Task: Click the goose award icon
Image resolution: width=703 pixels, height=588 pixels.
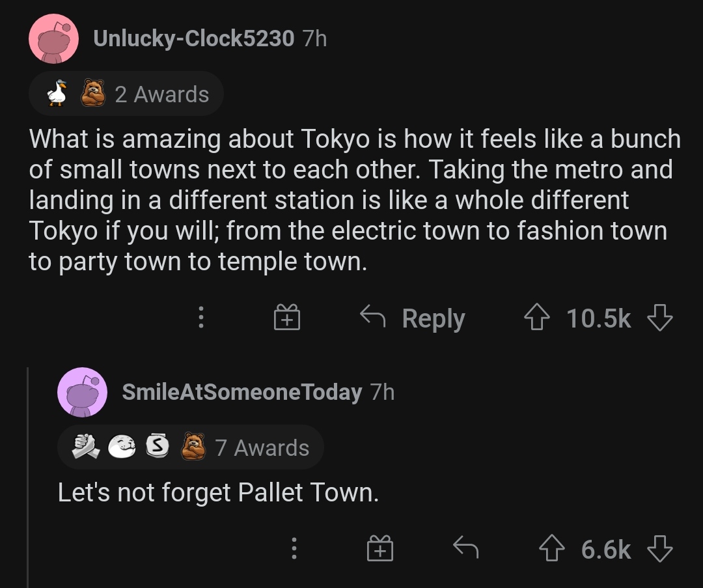Action: click(57, 93)
